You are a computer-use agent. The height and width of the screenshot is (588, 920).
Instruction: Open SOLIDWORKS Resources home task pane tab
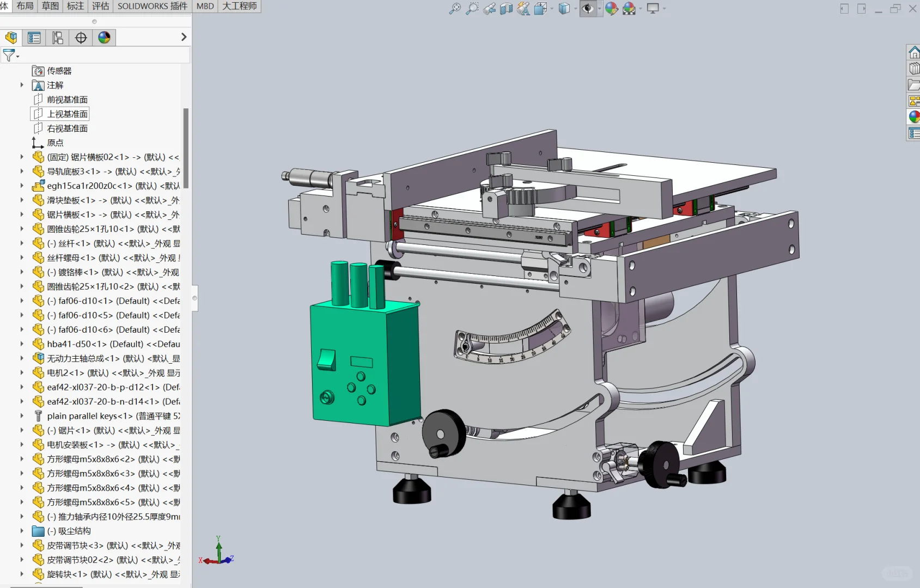click(x=913, y=53)
